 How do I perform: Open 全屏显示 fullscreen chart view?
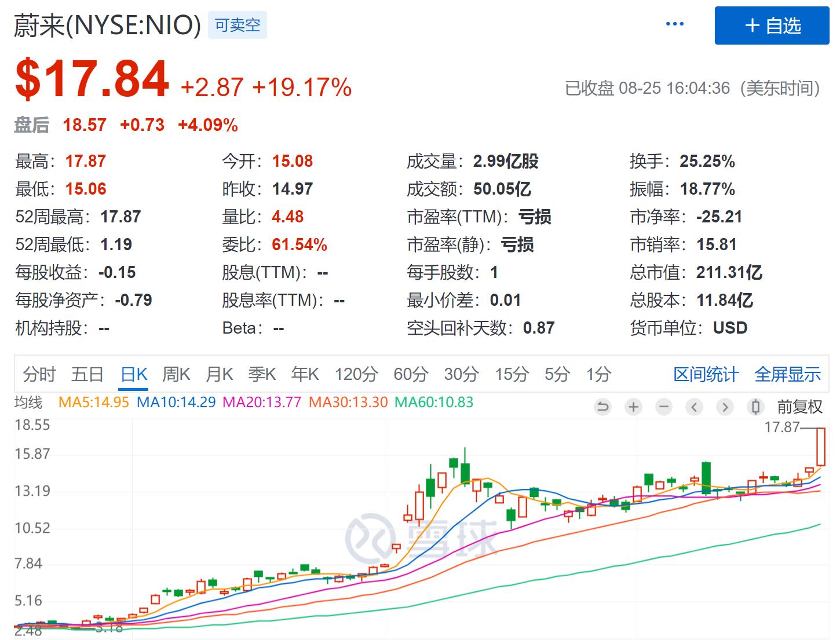[x=788, y=374]
